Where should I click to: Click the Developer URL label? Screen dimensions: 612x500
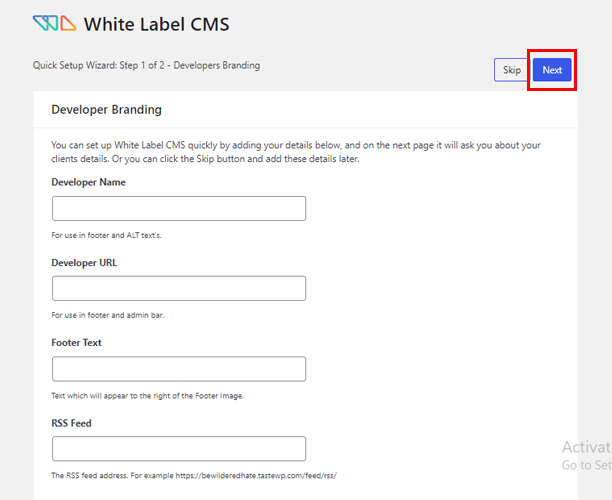(x=85, y=262)
